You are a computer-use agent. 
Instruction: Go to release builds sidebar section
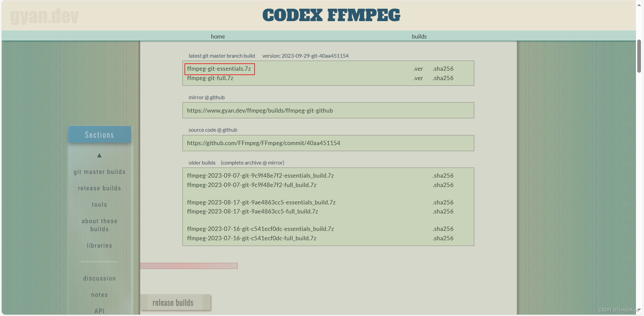click(100, 188)
